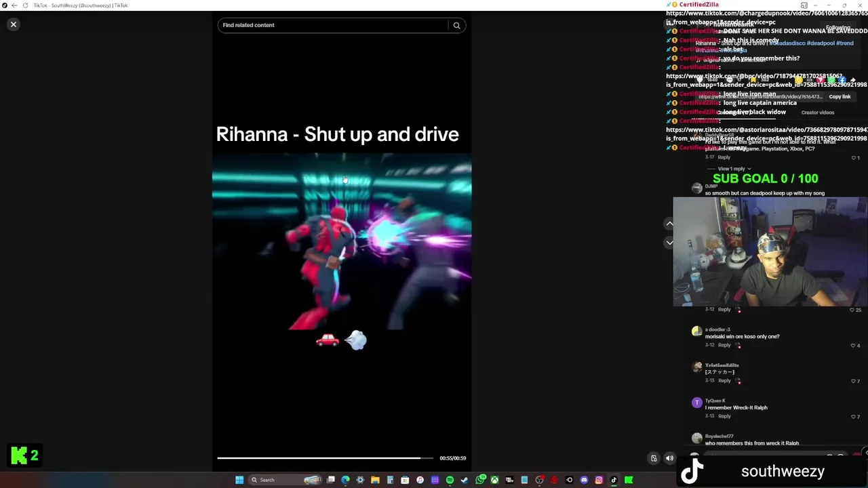Viewport: 868px width, 488px height.
Task: Open TyQuan K profile avatar
Action: tap(696, 403)
